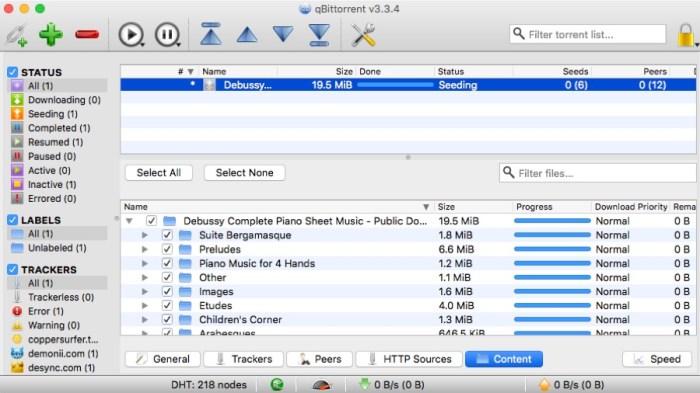
Task: Click the red minus delete torrent icon
Action: click(x=87, y=34)
